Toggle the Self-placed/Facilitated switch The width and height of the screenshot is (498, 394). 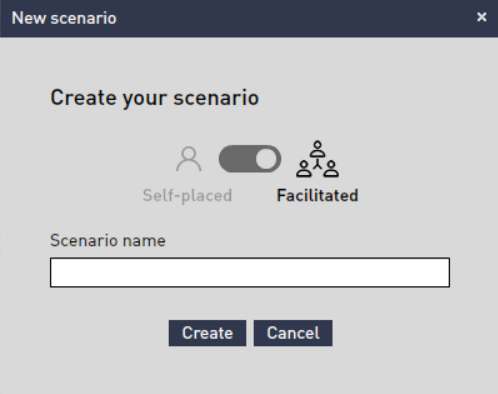pos(250,159)
